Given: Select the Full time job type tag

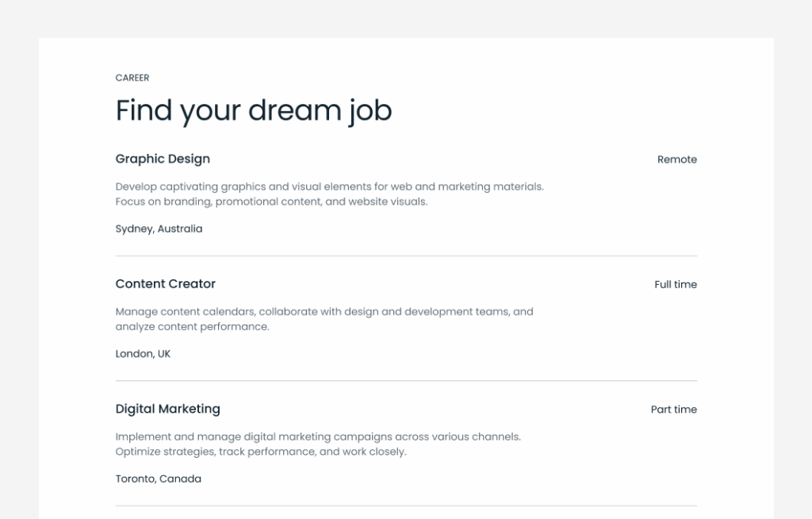Looking at the screenshot, I should click(676, 284).
